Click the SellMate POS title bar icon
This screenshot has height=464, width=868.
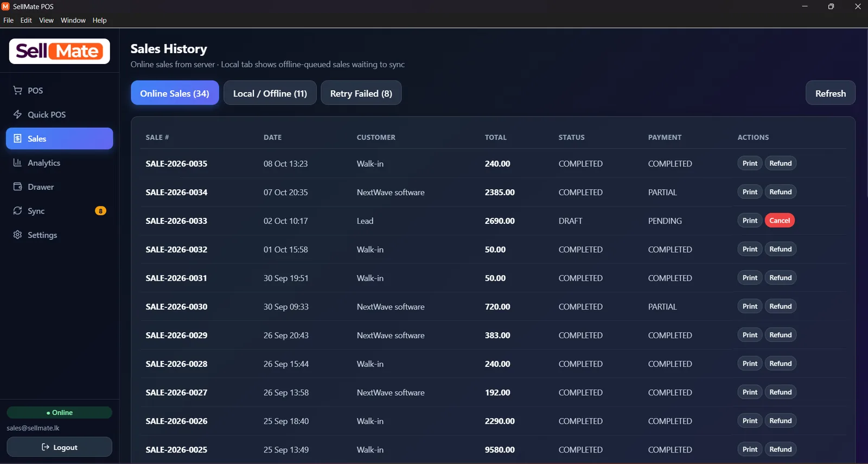pyautogui.click(x=5, y=7)
